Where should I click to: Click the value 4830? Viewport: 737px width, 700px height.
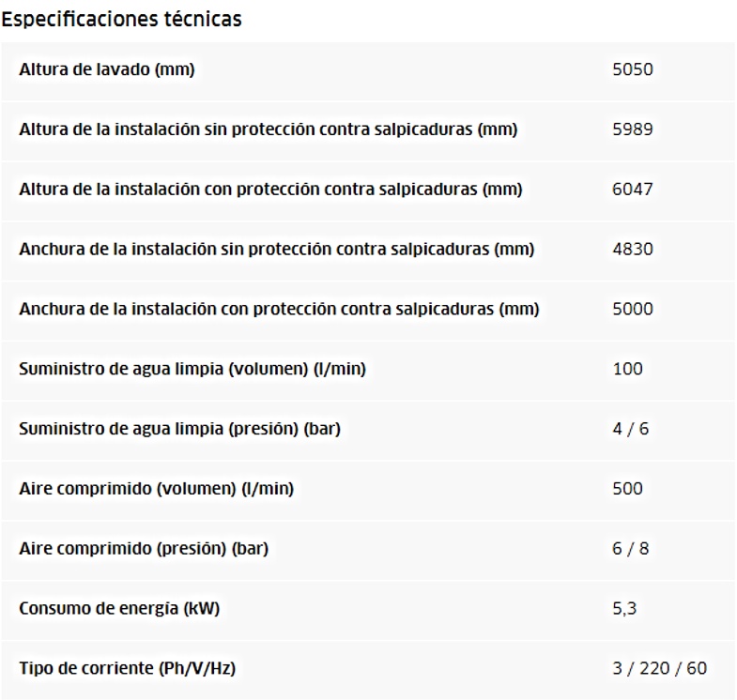point(633,249)
